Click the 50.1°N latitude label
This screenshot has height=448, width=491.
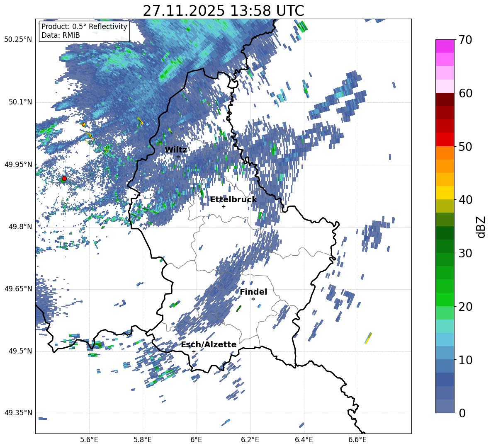coord(20,102)
